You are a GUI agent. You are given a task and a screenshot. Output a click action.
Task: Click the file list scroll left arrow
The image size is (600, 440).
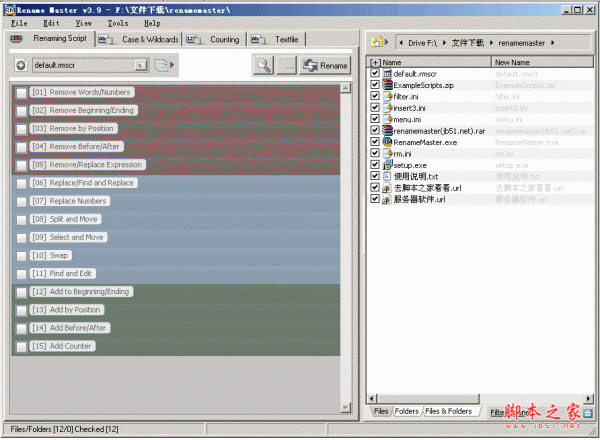pyautogui.click(x=372, y=398)
